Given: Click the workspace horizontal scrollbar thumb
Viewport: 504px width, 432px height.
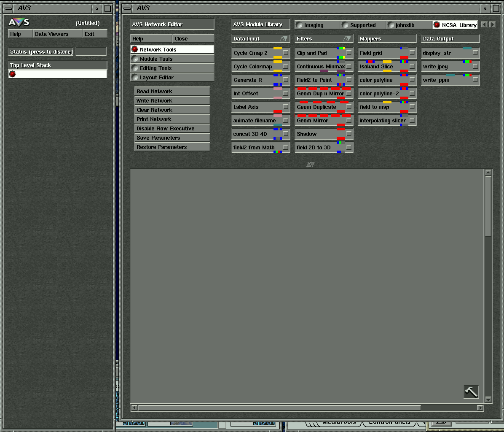Looking at the screenshot, I should [279, 408].
